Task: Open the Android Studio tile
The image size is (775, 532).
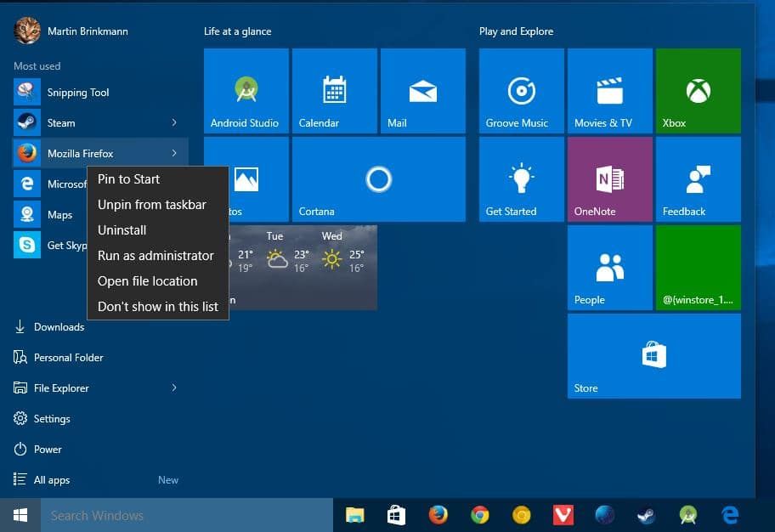Action: coord(246,91)
